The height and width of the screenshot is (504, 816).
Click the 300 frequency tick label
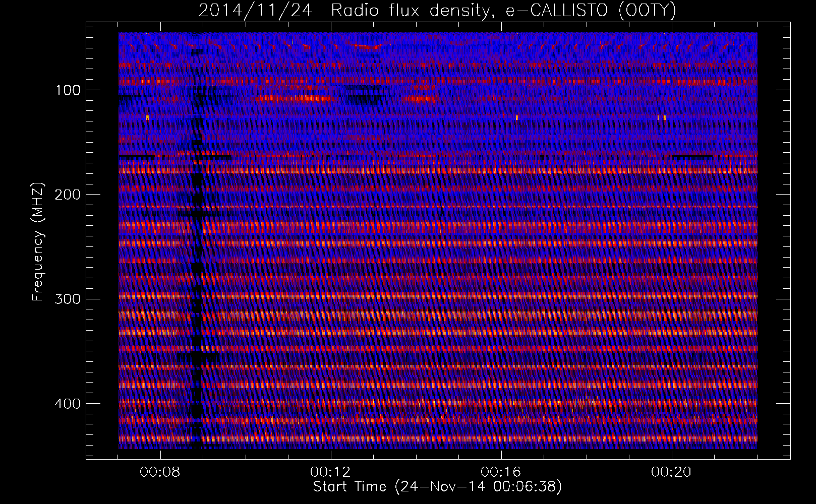(68, 299)
